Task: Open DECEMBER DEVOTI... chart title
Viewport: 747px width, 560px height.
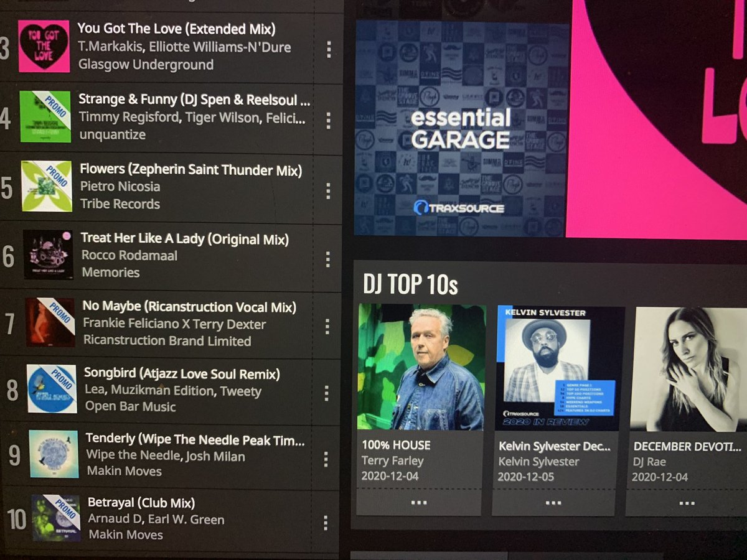Action: click(x=688, y=447)
